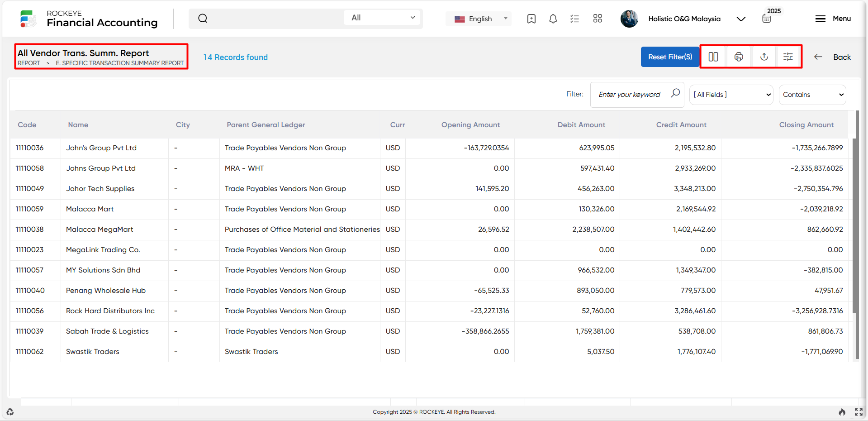The height and width of the screenshot is (421, 868).
Task: Expand the Holistic O&G Malaysia company chevron
Action: tap(741, 19)
